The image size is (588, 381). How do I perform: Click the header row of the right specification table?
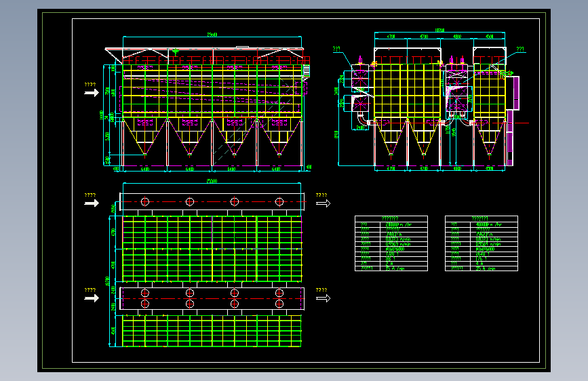pos(482,218)
